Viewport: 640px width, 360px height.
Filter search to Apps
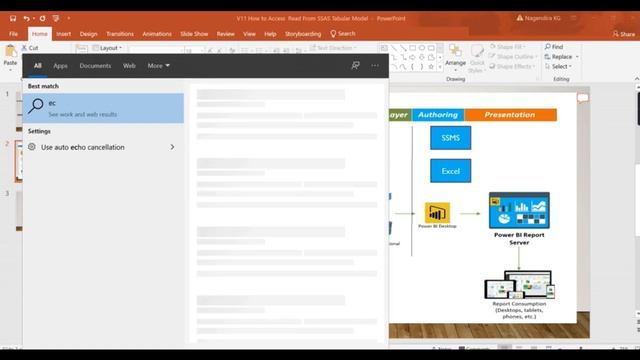(x=60, y=66)
